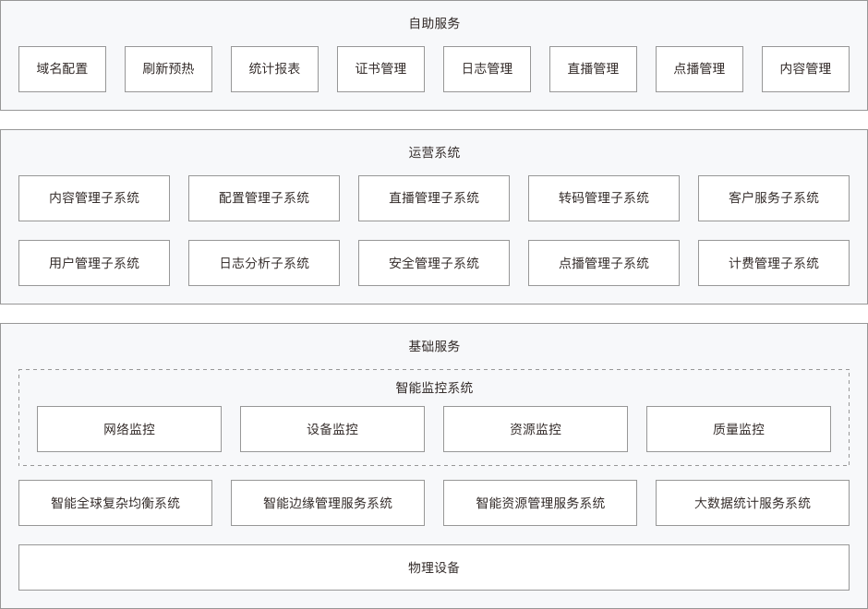This screenshot has width=868, height=609.
Task: Click the 域名配置 box
Action: click(62, 69)
